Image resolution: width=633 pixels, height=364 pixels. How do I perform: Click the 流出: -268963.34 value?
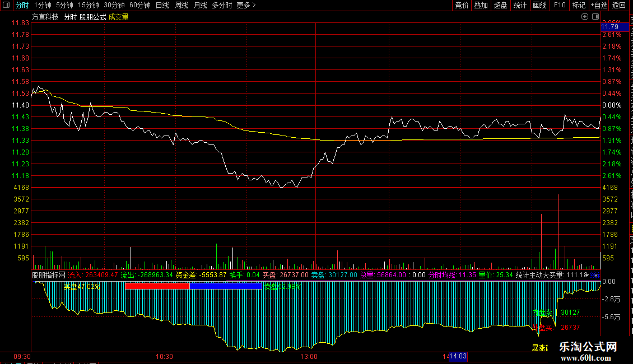click(x=147, y=275)
